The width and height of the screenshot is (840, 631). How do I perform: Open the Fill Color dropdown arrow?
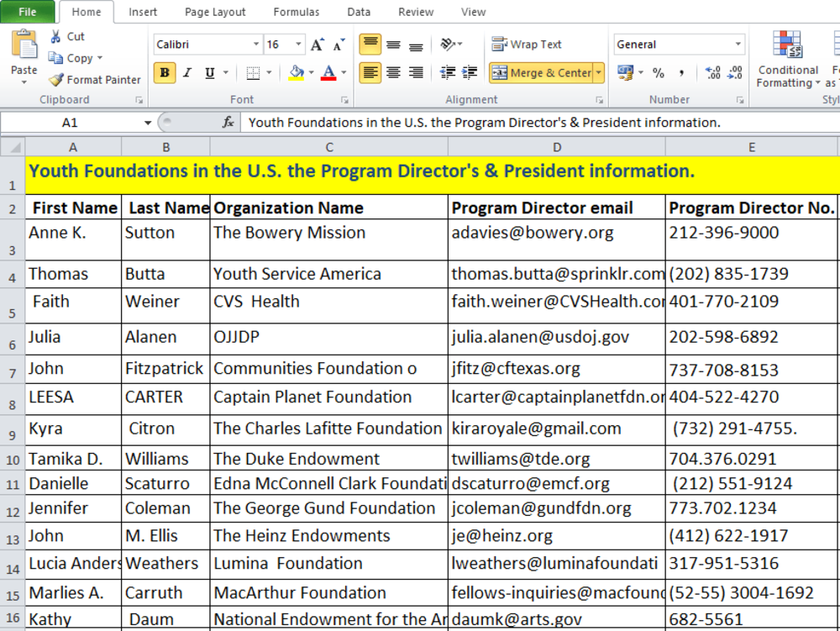tap(312, 72)
